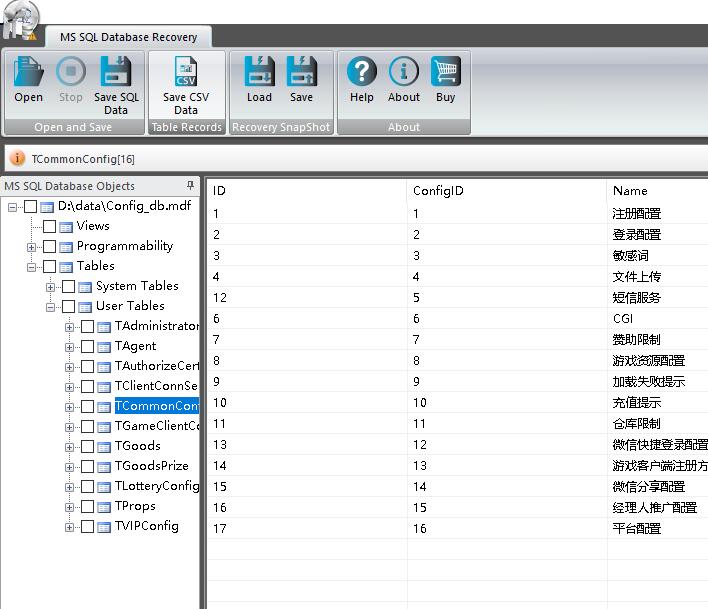Pin the MS SQL Database Objects panel
Screen dimensions: 708x609
[x=190, y=185]
